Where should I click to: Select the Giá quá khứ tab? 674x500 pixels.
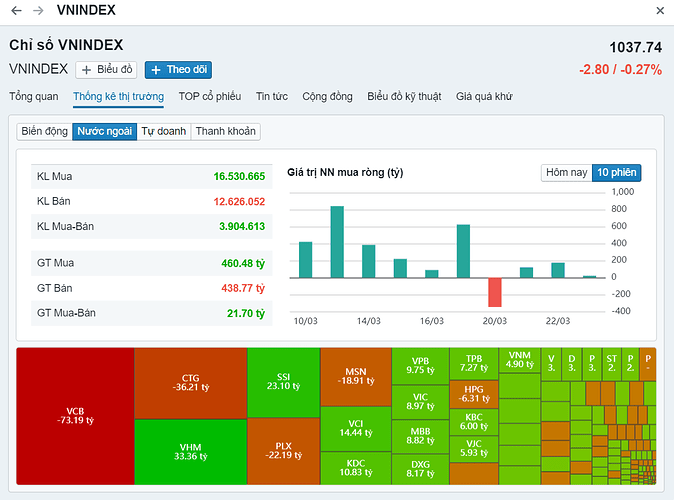[484, 97]
